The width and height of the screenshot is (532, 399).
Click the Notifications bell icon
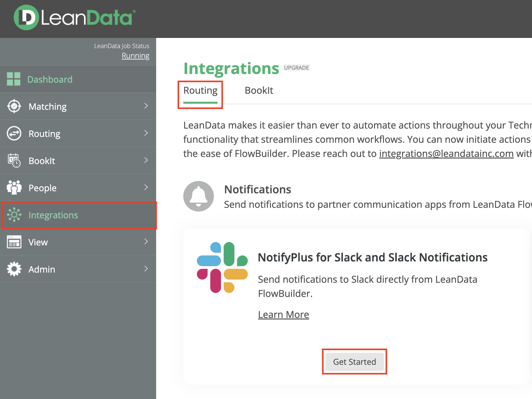[198, 196]
